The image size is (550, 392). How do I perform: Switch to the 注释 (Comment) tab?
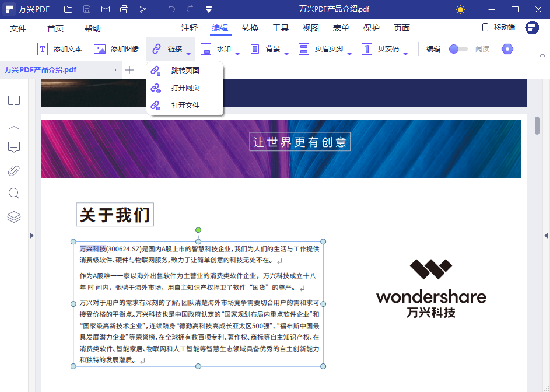tap(190, 28)
